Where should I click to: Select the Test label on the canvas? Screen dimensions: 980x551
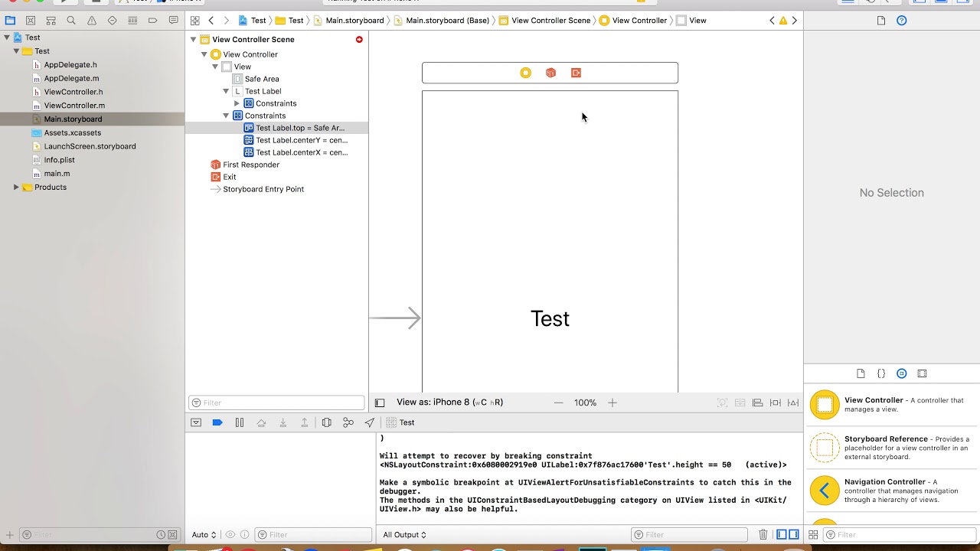pyautogui.click(x=550, y=318)
